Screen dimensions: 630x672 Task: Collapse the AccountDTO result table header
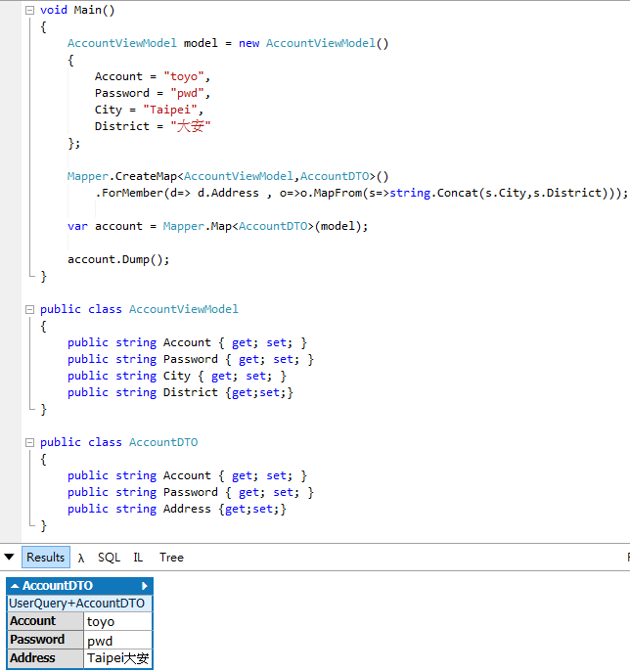pos(15,586)
